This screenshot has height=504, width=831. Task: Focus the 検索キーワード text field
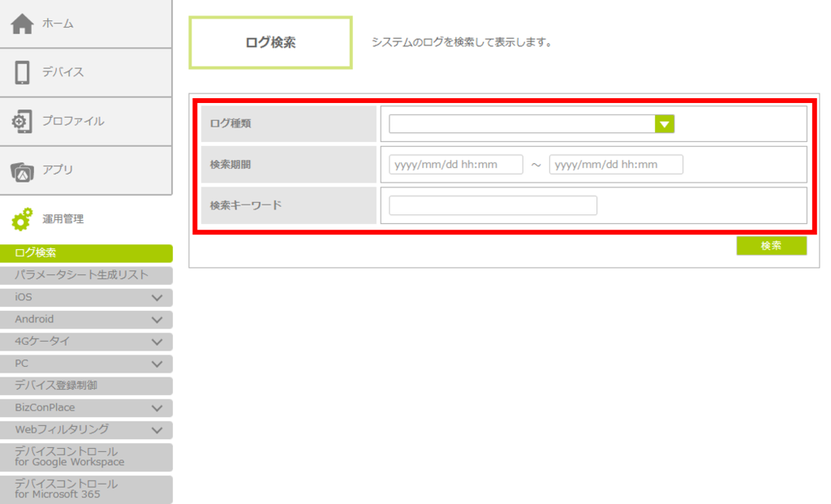pos(493,205)
